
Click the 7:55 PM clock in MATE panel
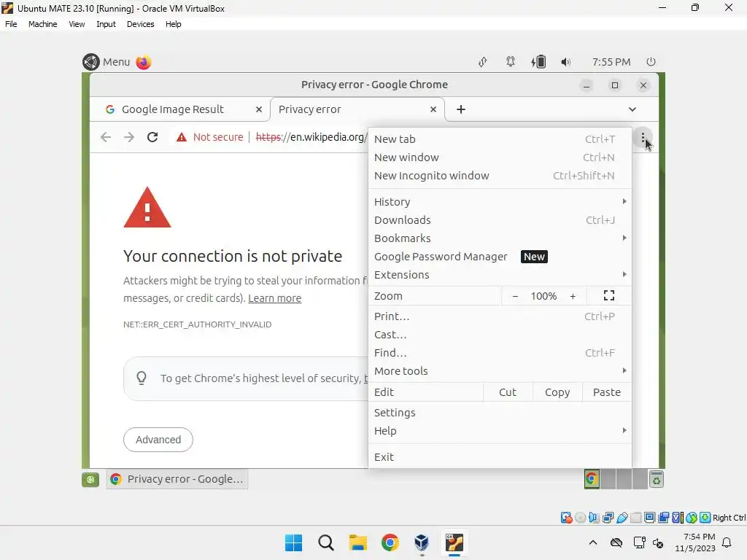point(611,62)
